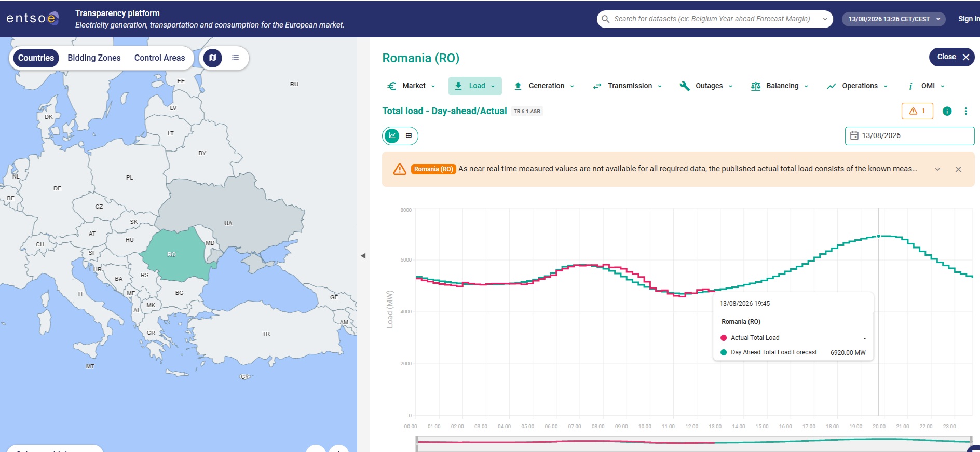The image size is (980, 452).
Task: Dismiss the Romania warning banner
Action: click(958, 169)
